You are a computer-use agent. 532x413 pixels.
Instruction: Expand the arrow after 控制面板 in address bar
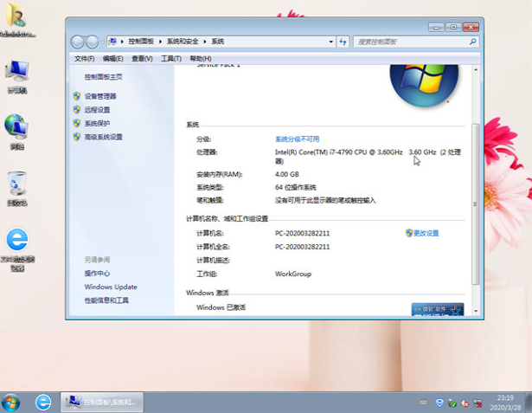click(161, 42)
